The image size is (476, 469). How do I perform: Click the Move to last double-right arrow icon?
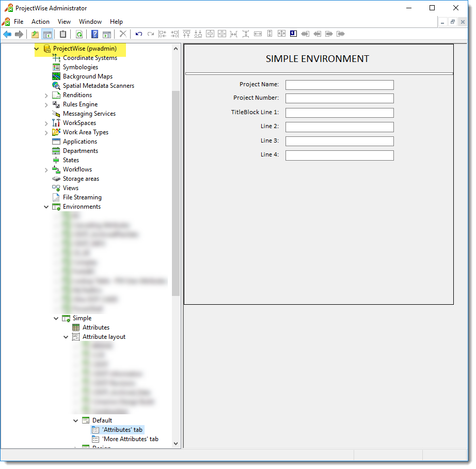tap(341, 34)
